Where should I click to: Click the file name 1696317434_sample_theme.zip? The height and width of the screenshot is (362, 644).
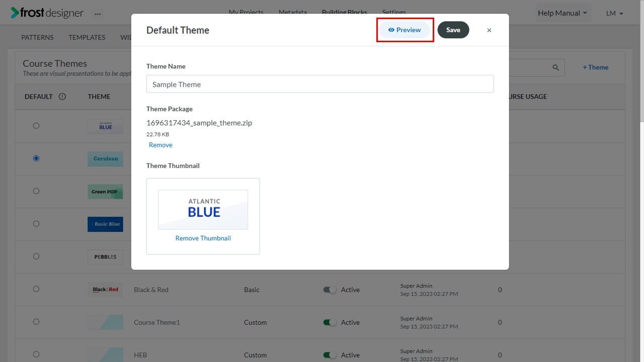click(199, 123)
